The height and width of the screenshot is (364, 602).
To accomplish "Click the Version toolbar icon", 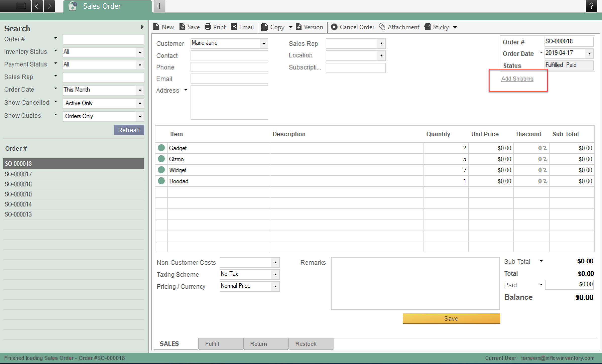I will pos(299,27).
